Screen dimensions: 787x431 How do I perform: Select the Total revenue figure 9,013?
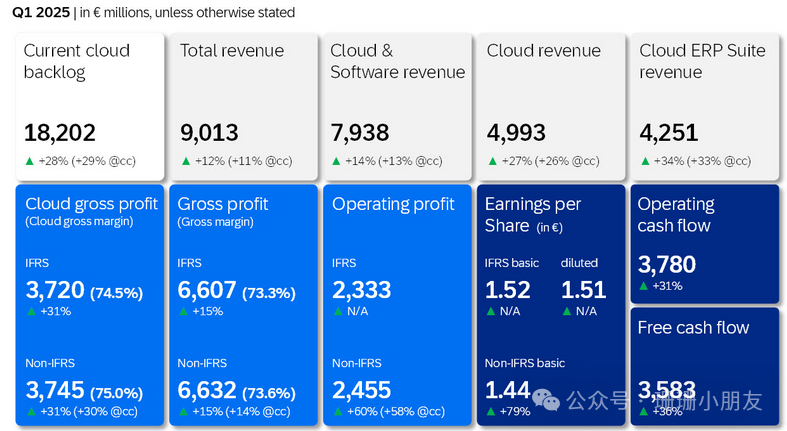209,134
